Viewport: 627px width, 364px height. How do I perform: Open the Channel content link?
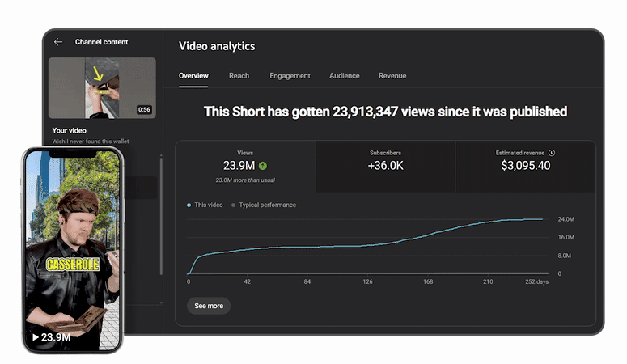pyautogui.click(x=102, y=42)
